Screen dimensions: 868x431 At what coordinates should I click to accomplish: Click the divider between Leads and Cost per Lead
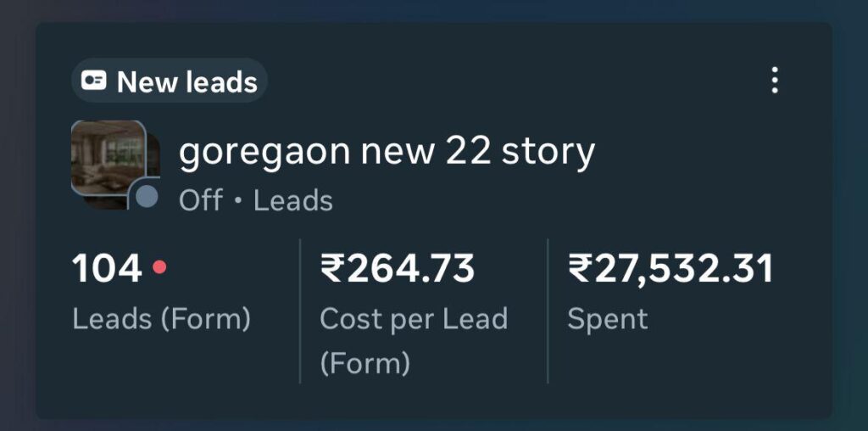tap(300, 311)
